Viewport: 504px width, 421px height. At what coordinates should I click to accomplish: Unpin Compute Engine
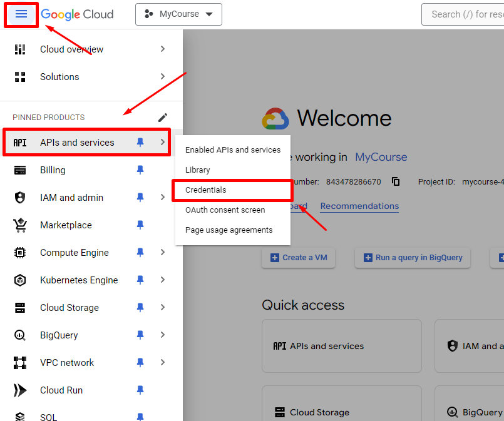[140, 252]
